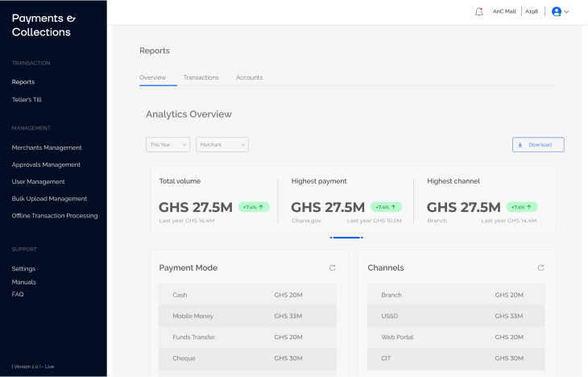Go to Merchants Management
The width and height of the screenshot is (588, 377).
pyautogui.click(x=47, y=147)
